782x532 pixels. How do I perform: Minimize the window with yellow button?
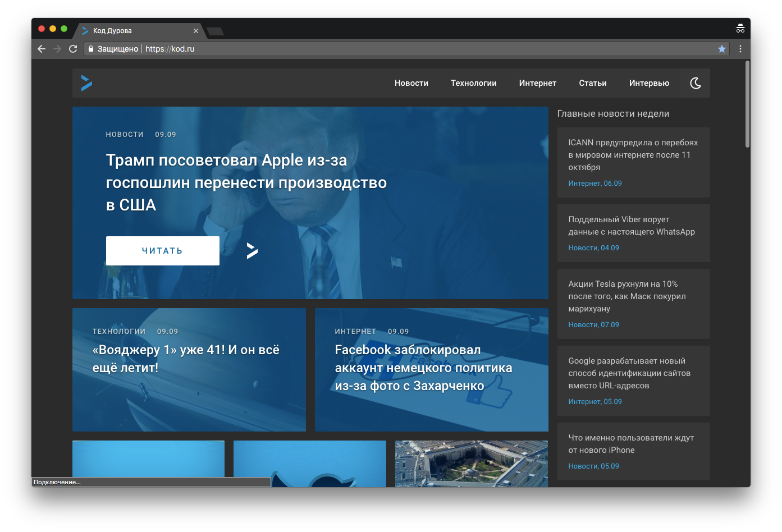click(53, 29)
